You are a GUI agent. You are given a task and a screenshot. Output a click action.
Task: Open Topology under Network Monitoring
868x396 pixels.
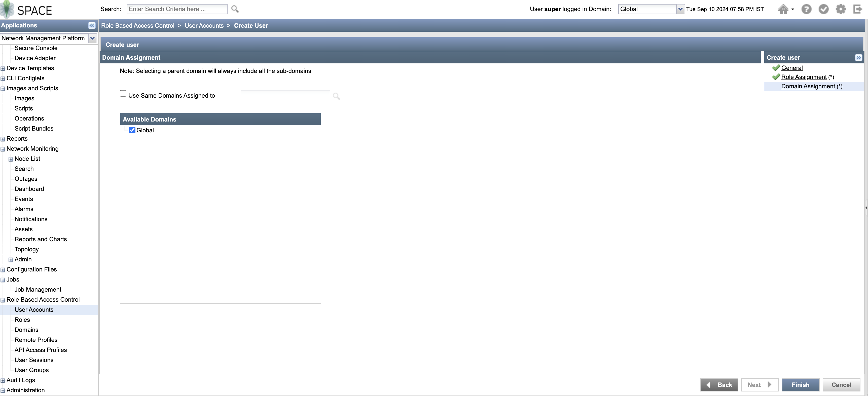tap(27, 250)
